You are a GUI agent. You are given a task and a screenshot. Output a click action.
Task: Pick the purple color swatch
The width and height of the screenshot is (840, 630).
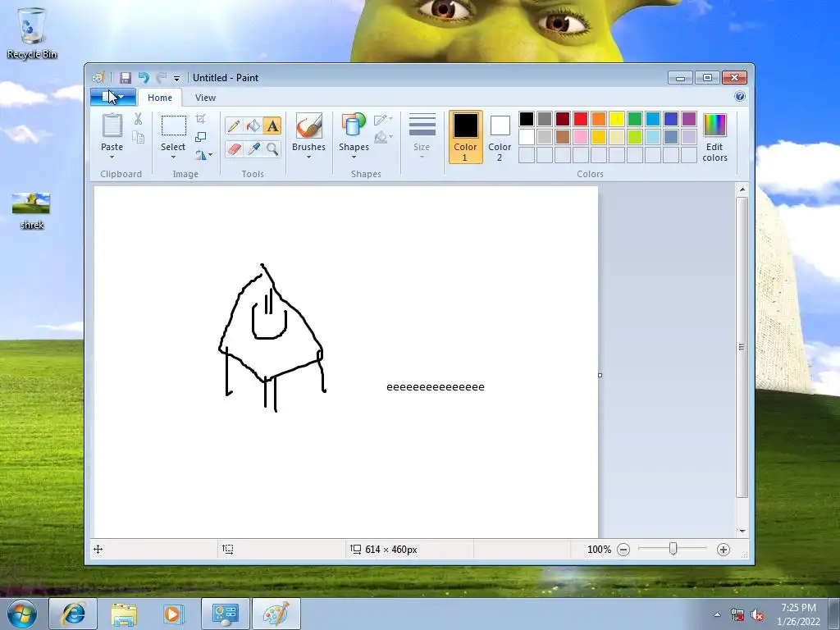689,119
